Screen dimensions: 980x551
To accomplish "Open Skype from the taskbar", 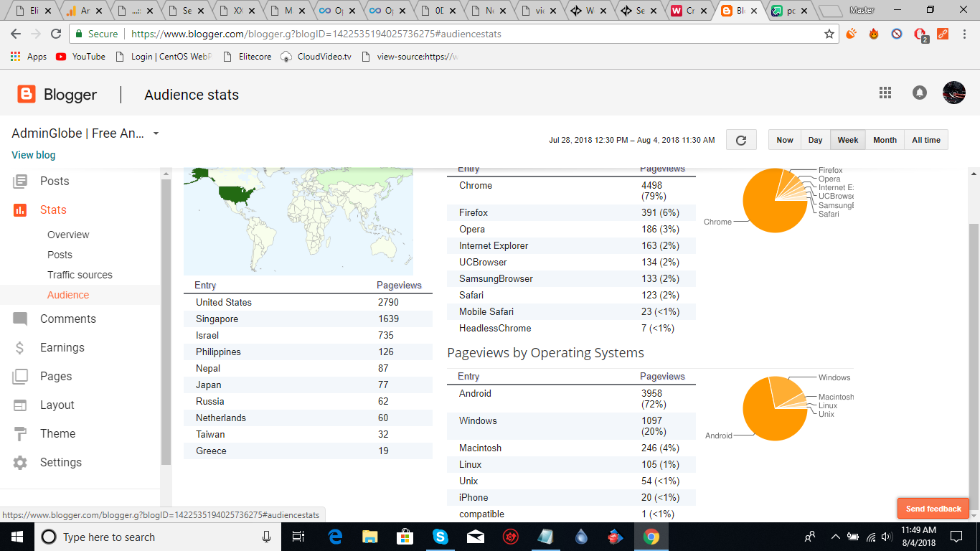I will (x=440, y=537).
